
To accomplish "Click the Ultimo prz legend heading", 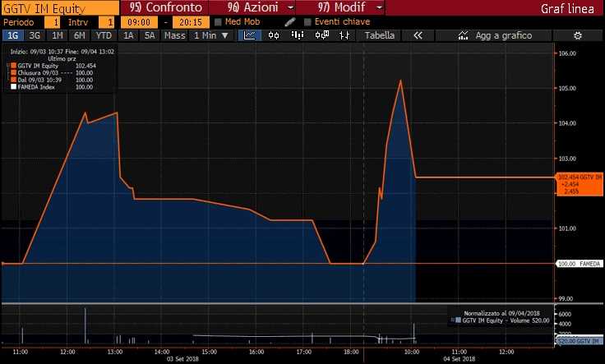I will 62,58.
